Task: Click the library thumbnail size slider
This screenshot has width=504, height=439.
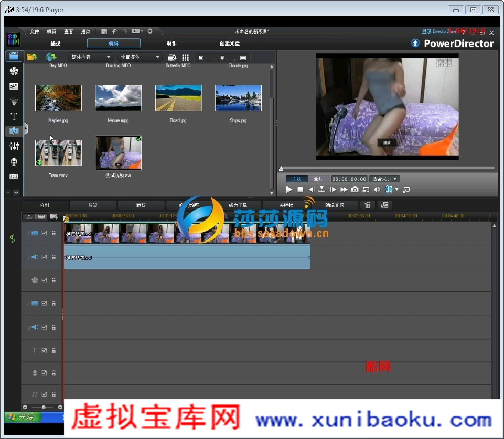Action: 222,58
